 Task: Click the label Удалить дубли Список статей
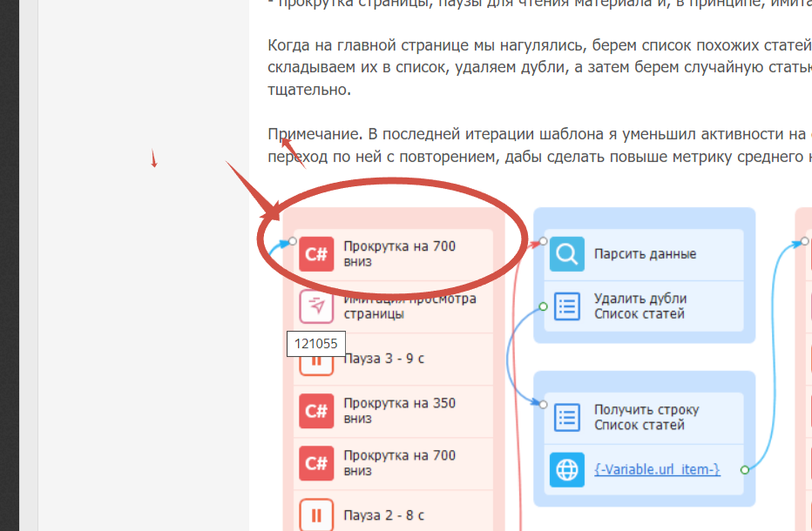pos(640,306)
